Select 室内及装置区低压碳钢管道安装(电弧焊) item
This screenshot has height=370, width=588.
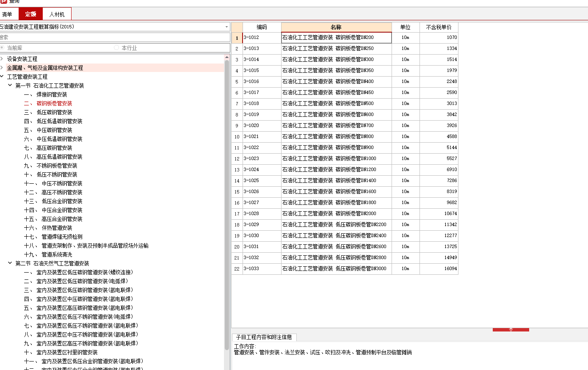(76, 281)
